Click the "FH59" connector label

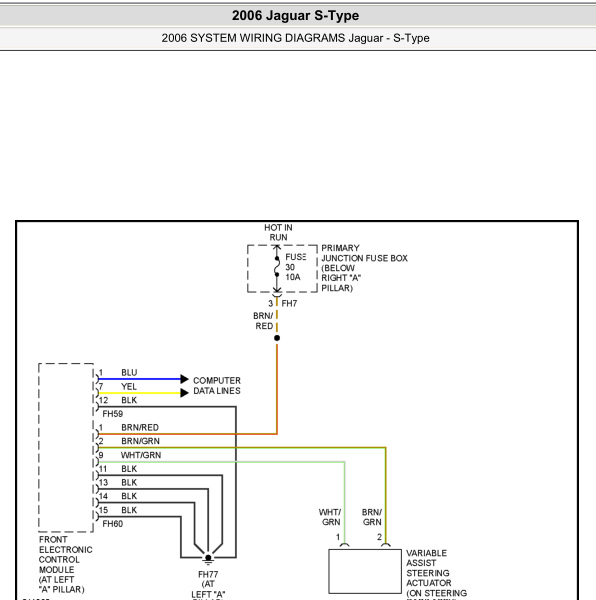tap(112, 414)
